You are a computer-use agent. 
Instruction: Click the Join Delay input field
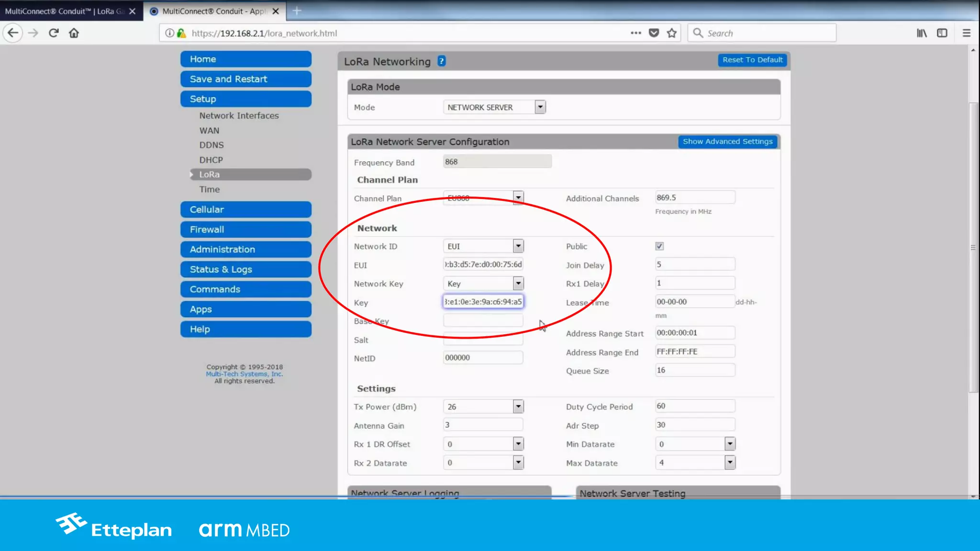click(694, 264)
